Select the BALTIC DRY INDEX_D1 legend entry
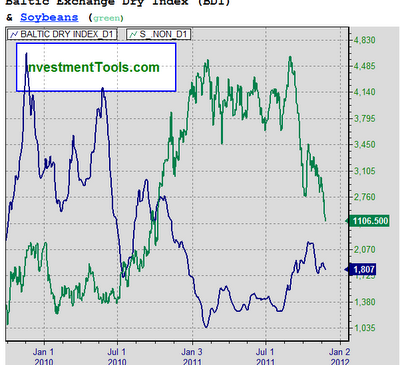Image resolution: width=400 pixels, height=365 pixels. point(62,34)
